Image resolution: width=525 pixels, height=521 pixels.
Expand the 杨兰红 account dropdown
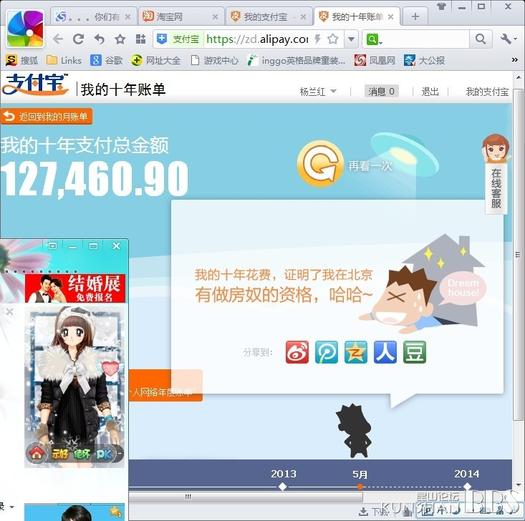pyautogui.click(x=318, y=91)
